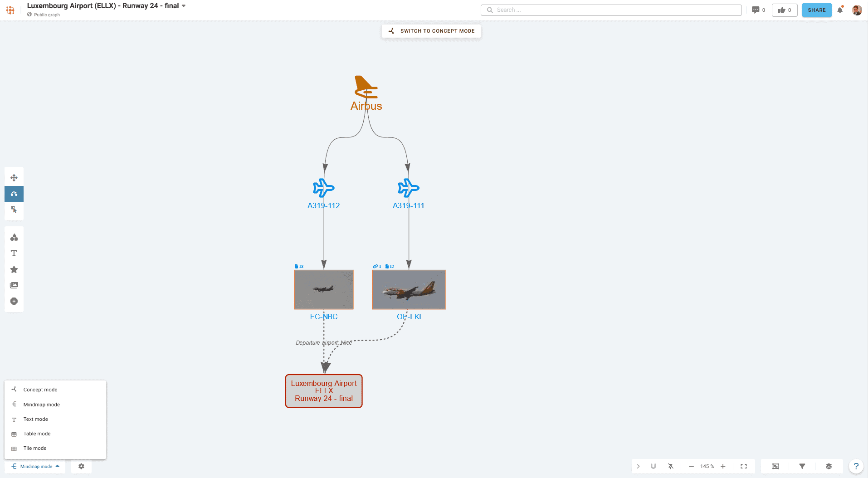Screen dimensions: 868x478
Task: Select the pointer selection tool
Action: pos(14,210)
